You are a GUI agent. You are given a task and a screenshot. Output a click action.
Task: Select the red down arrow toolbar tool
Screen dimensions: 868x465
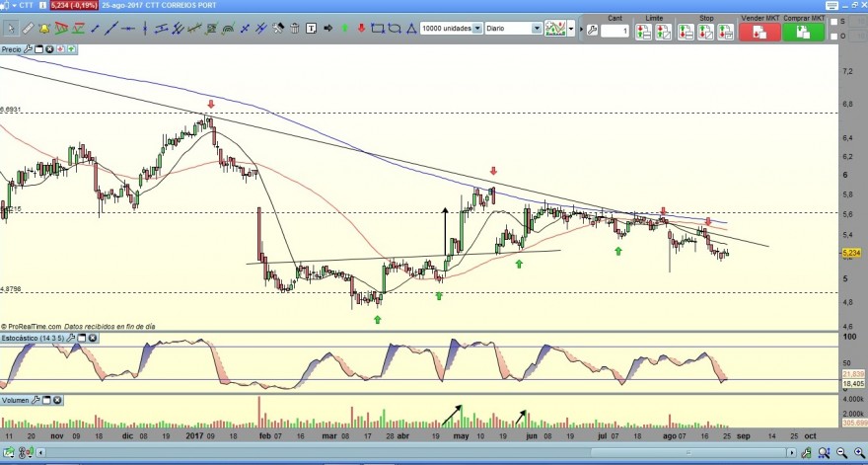click(x=361, y=29)
